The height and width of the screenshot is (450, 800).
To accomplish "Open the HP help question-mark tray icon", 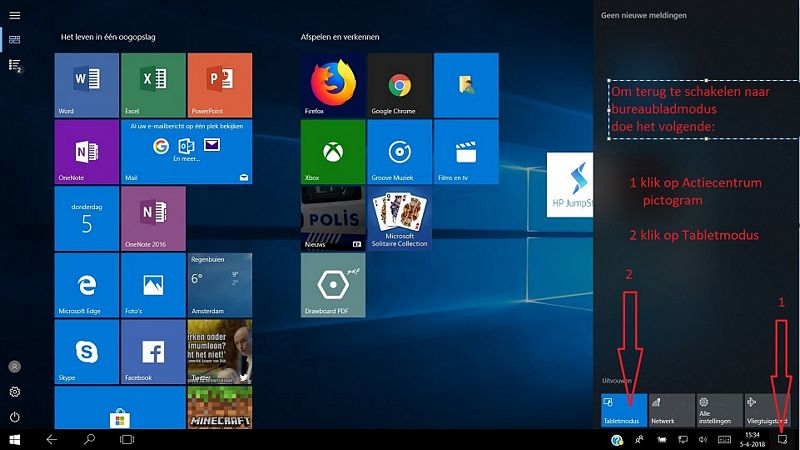I will point(617,440).
